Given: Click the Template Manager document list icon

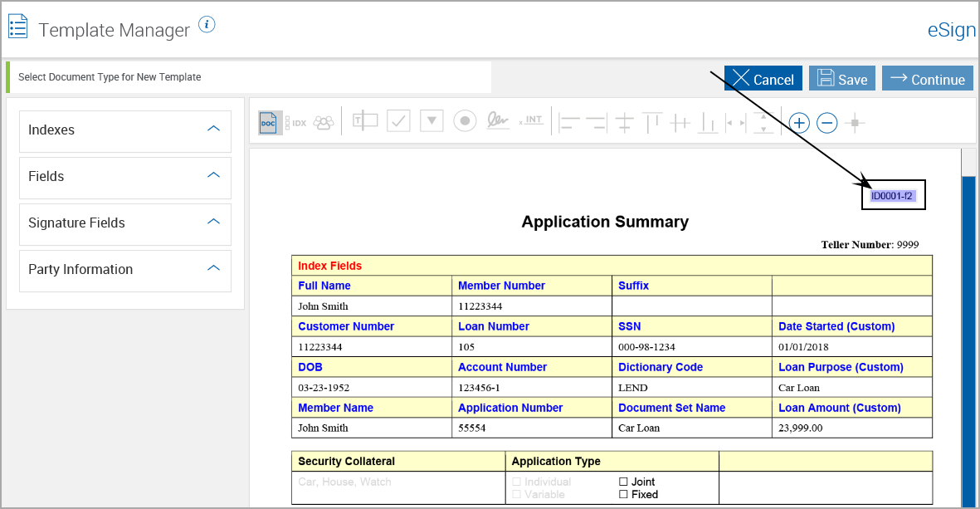Looking at the screenshot, I should (17, 27).
